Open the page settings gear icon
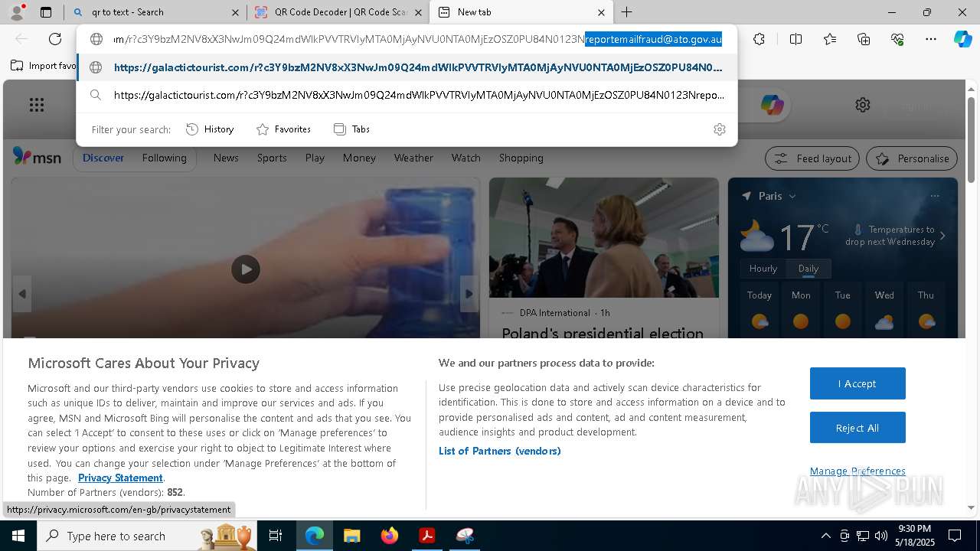The image size is (980, 551). pyautogui.click(x=863, y=105)
